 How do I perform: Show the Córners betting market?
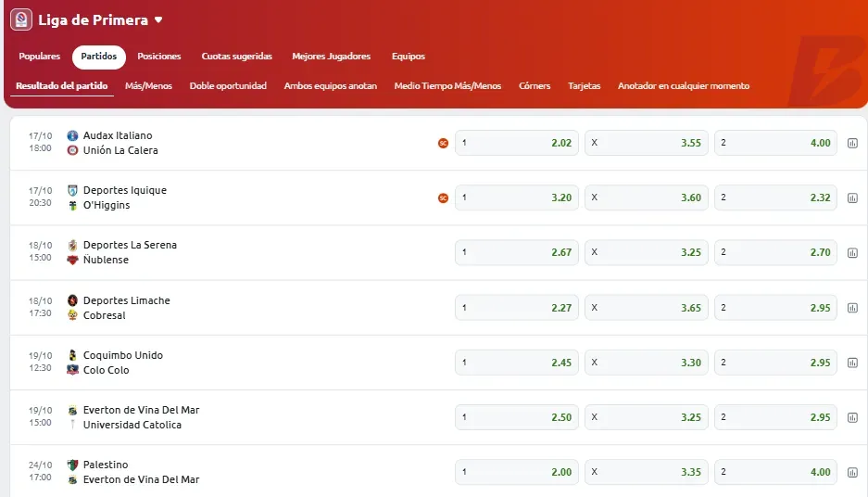[535, 86]
